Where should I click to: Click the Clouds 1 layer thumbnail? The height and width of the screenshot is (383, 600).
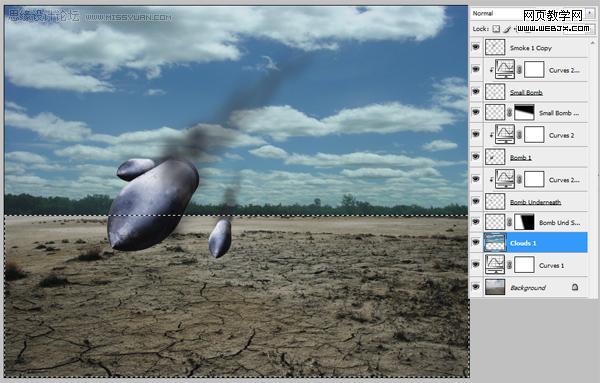[495, 243]
